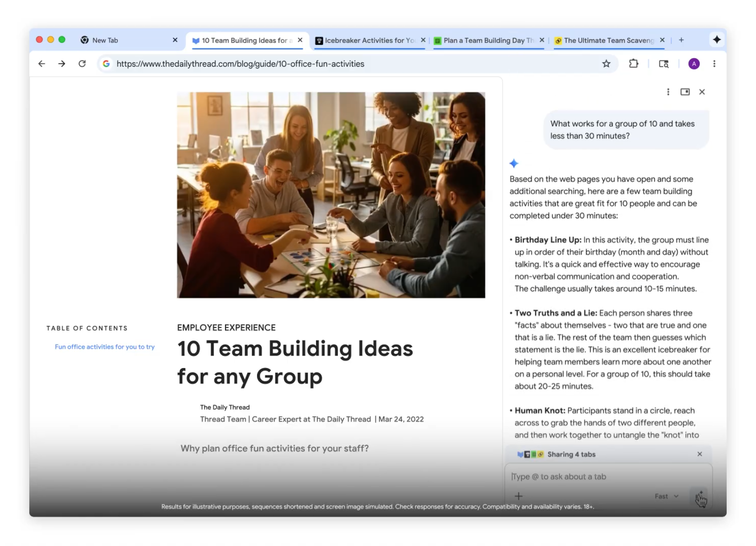Image resolution: width=756 pixels, height=546 pixels.
Task: Open a new tab with the plus
Action: 681,40
